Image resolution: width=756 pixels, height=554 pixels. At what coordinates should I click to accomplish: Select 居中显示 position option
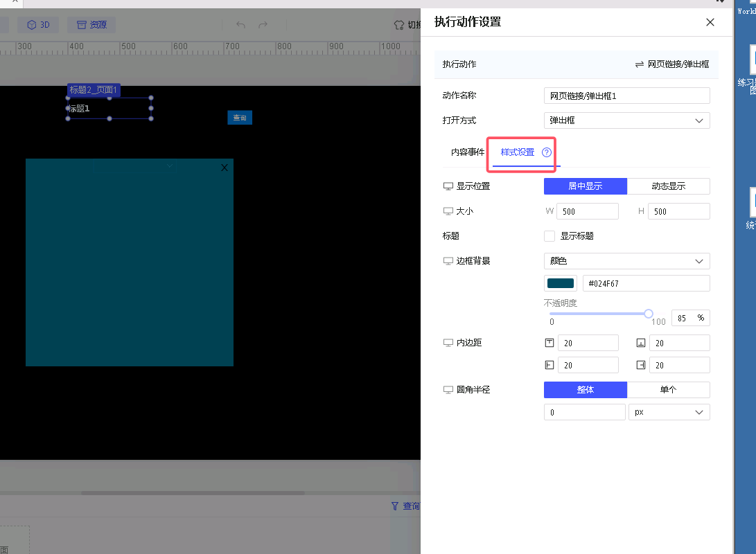586,186
